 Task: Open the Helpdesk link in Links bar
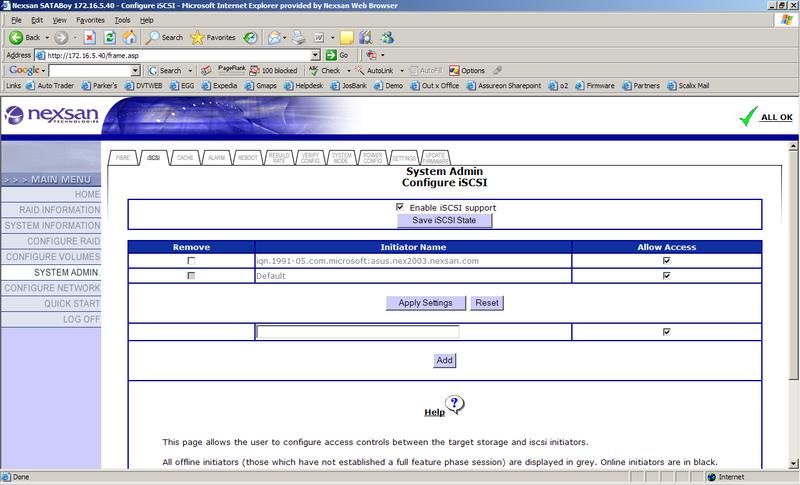(304, 86)
